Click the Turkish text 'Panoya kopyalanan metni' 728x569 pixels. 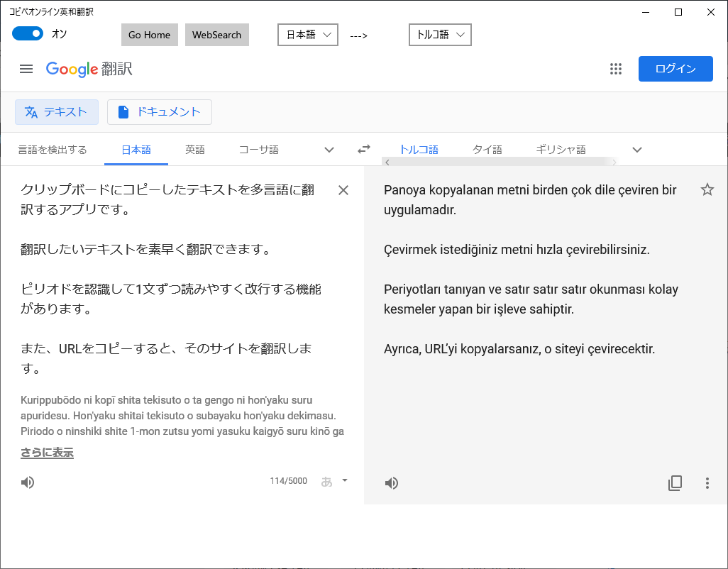[456, 190]
